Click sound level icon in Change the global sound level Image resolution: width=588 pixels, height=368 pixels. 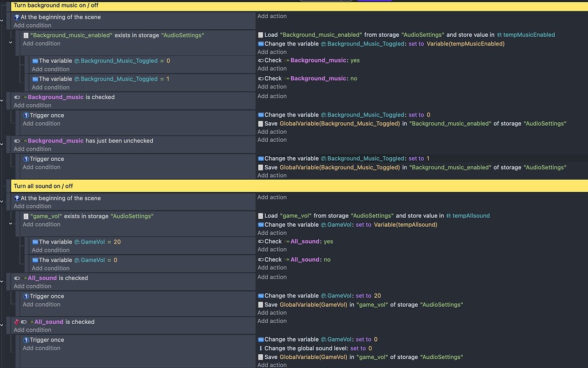[261, 348]
